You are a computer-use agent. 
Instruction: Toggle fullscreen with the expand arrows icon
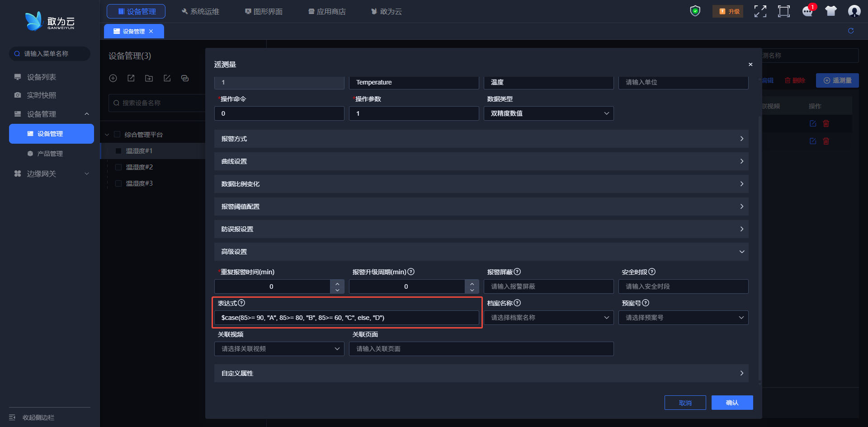760,11
